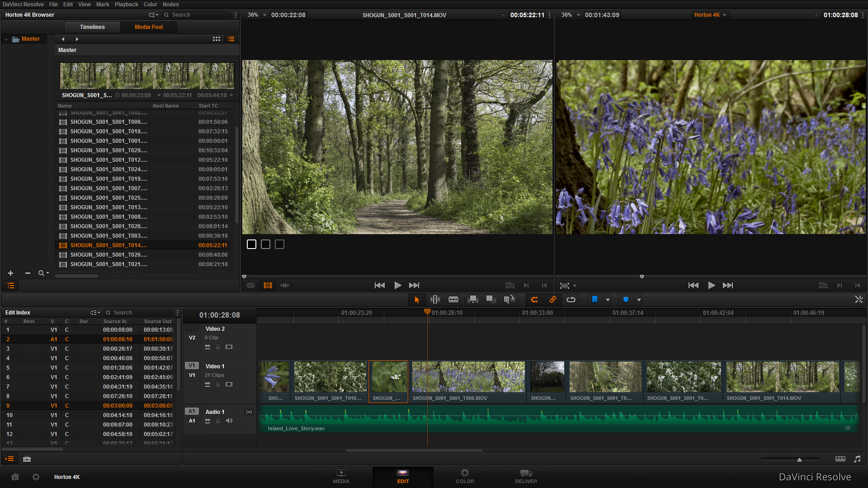Skip to next edit in timeline viewer
Image resolution: width=868 pixels, height=488 pixels.
point(728,286)
